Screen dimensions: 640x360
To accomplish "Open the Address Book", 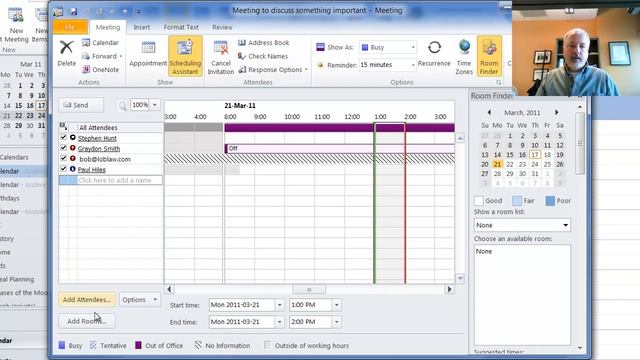I will click(x=264, y=42).
